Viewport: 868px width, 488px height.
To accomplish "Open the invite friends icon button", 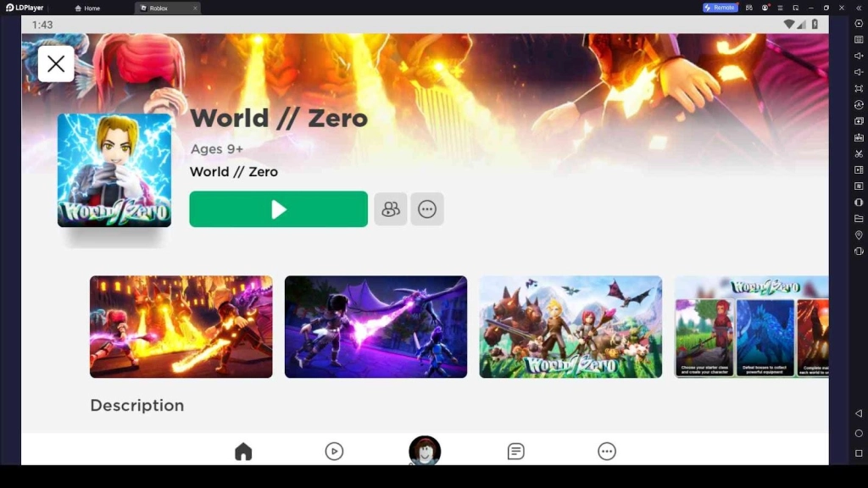I will (390, 209).
